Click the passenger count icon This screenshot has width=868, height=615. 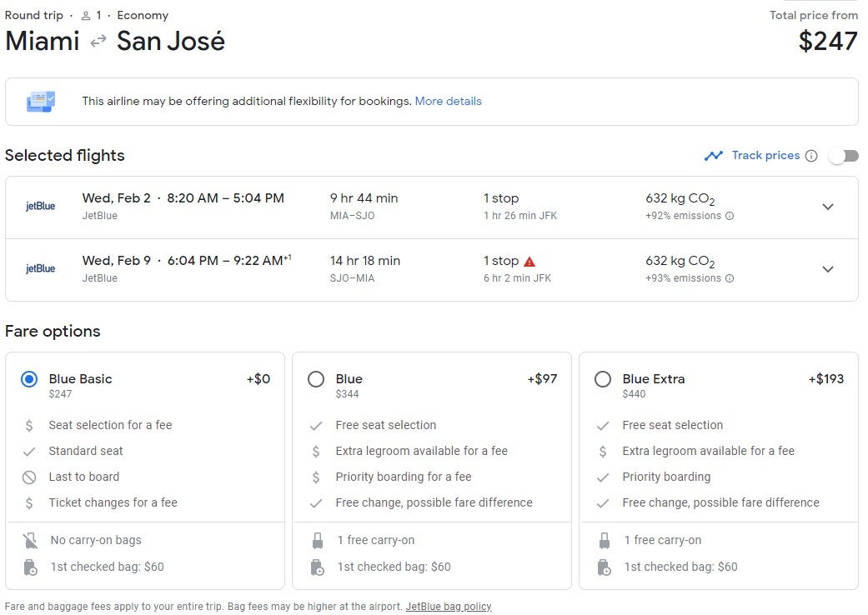pyautogui.click(x=86, y=16)
